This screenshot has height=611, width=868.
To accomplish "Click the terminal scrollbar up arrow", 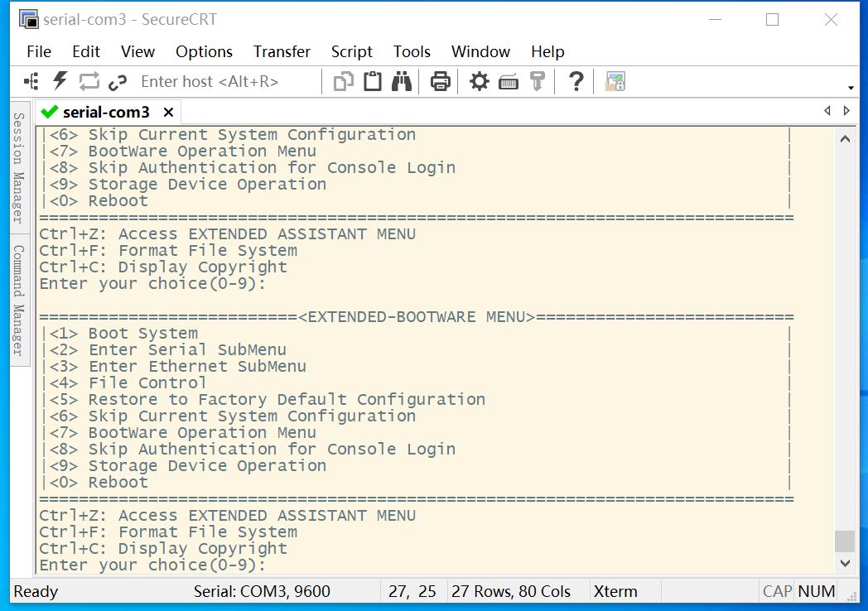I will 845,139.
